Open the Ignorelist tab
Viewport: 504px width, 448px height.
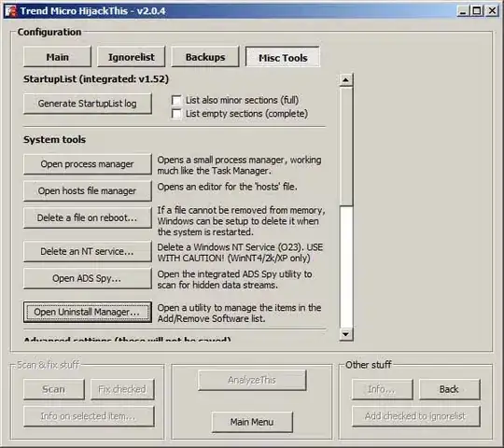pos(132,57)
